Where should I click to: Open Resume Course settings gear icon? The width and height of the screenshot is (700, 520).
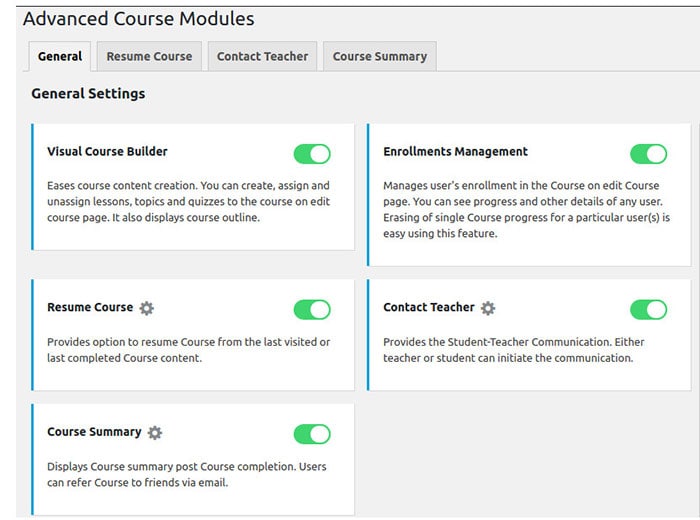(147, 308)
